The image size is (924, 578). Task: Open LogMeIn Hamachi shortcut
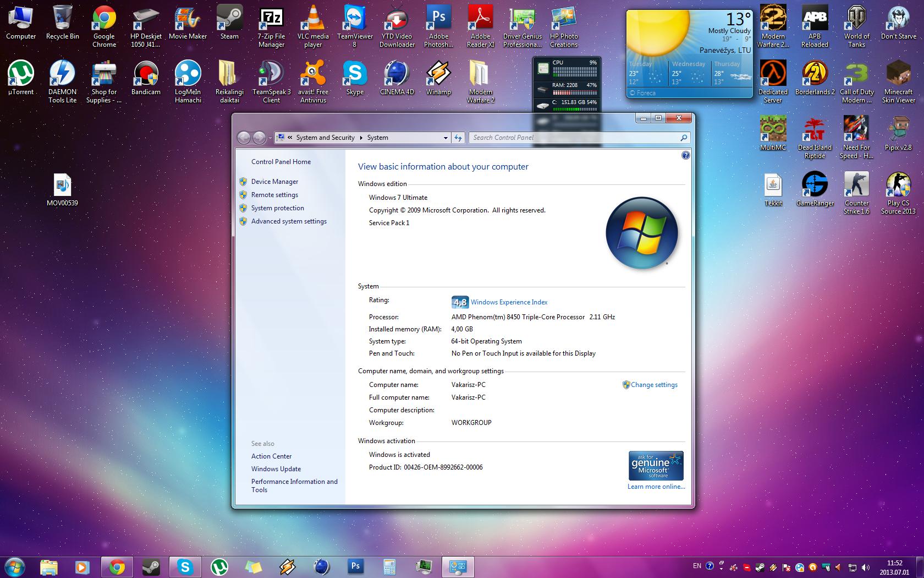(x=188, y=82)
